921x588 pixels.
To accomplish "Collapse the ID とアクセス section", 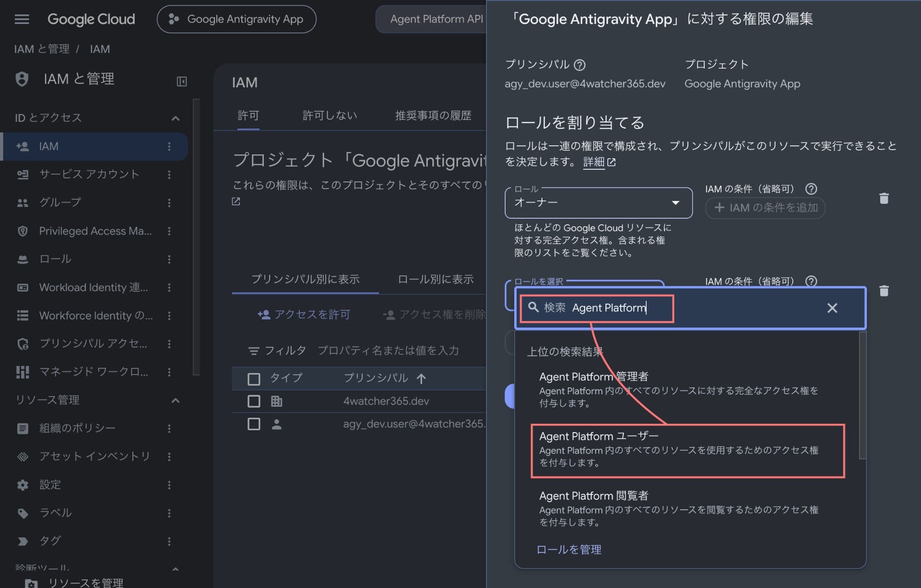I will [x=176, y=118].
